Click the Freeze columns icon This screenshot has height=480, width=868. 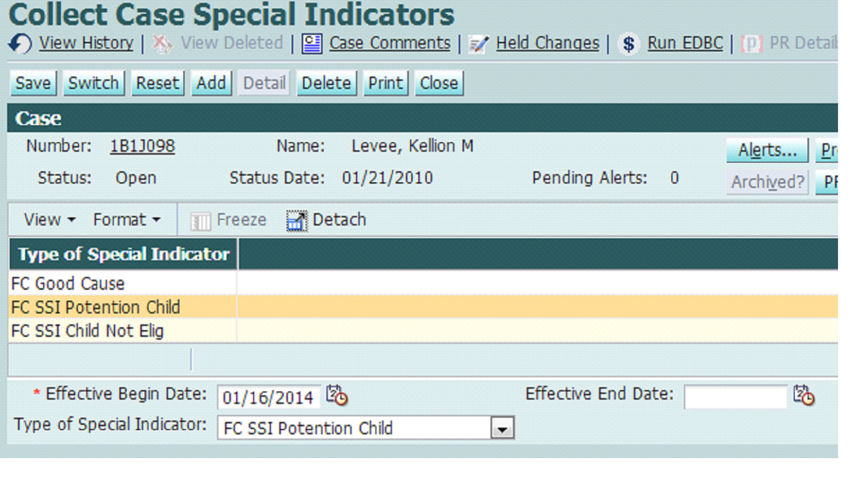click(x=200, y=221)
